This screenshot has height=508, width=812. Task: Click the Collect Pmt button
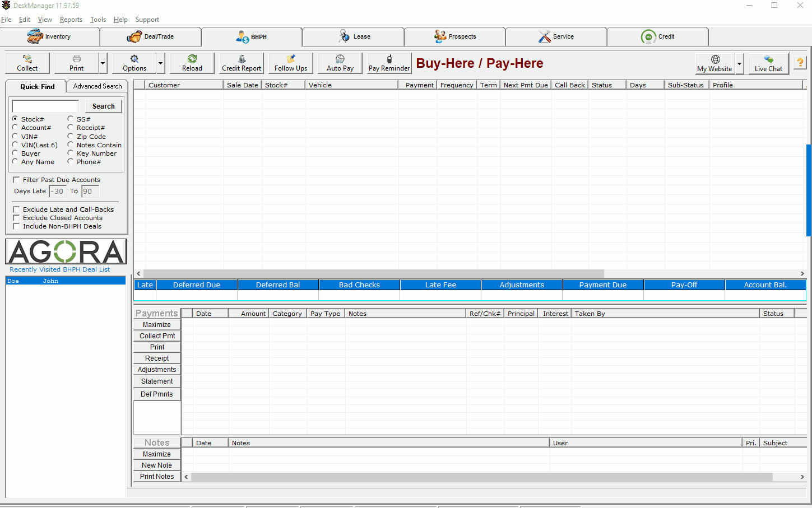(157, 336)
